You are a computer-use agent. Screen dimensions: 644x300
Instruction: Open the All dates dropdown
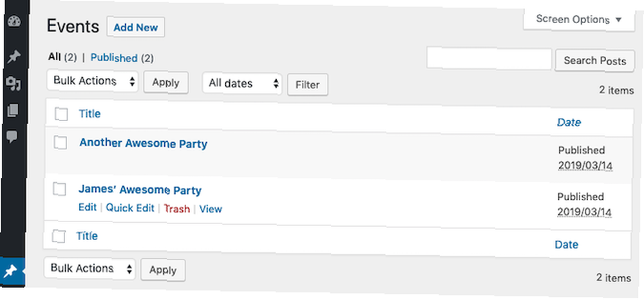click(242, 83)
